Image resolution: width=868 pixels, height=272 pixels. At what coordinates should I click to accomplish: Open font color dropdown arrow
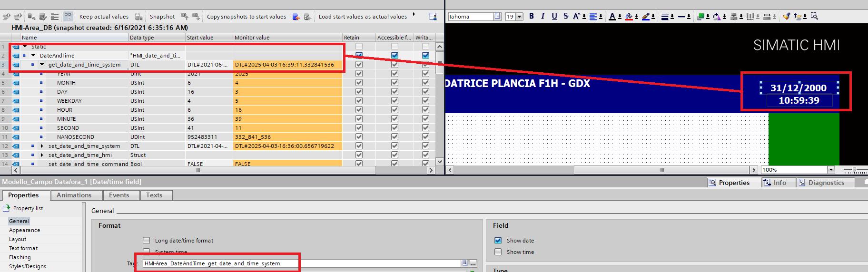(x=620, y=17)
